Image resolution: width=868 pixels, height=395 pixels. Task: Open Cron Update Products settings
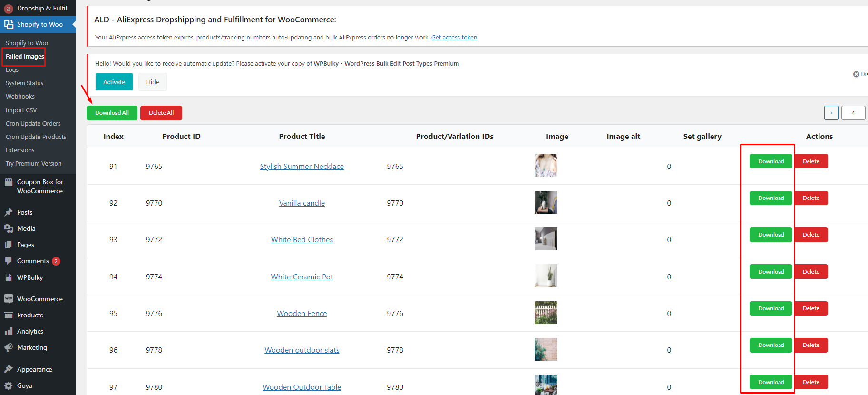(36, 137)
